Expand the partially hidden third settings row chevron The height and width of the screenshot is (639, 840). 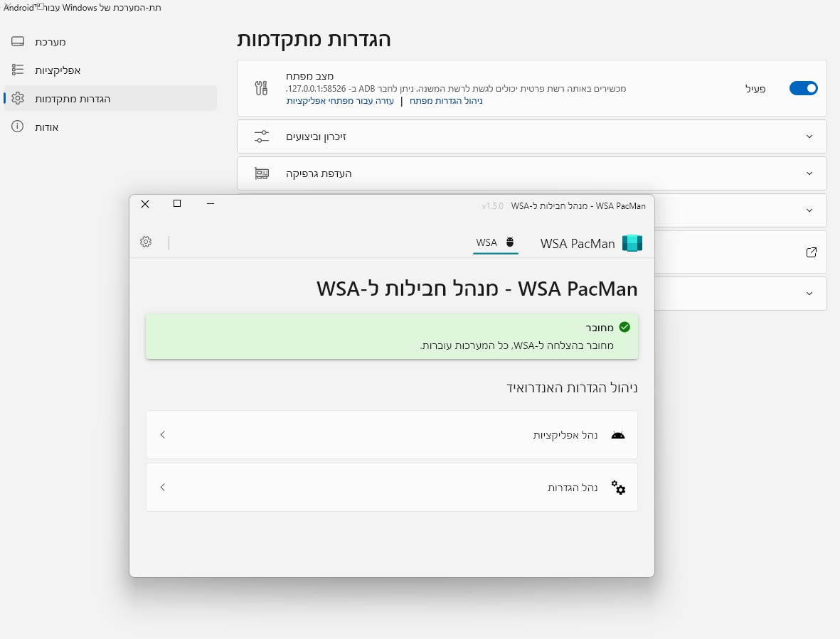809,210
